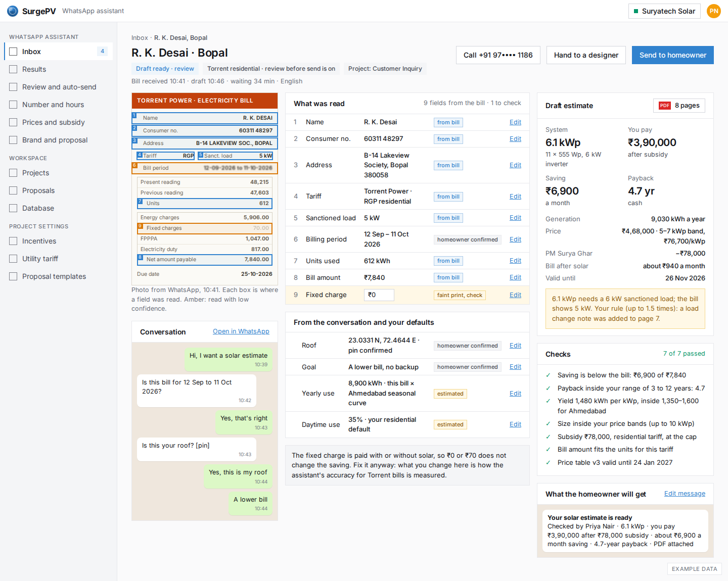This screenshot has height=581, width=728.
Task: Click the Prices and subsidy sidebar icon
Action: 13,122
